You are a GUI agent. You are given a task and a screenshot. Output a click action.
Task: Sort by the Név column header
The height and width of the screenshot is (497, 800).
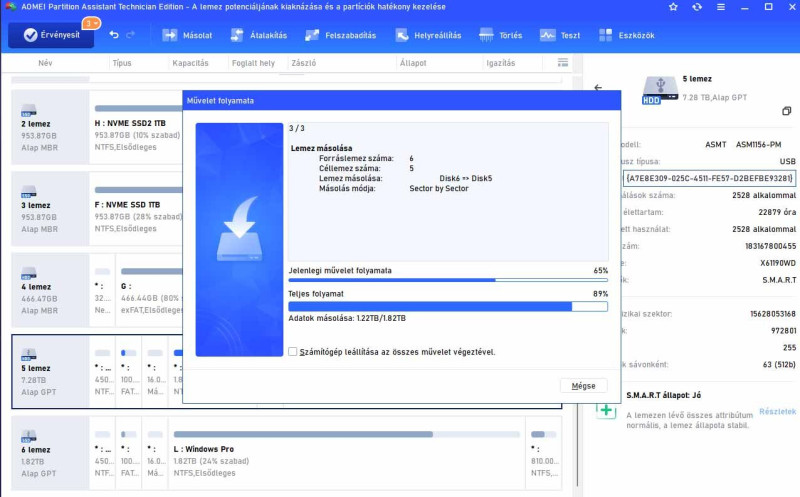[45, 63]
